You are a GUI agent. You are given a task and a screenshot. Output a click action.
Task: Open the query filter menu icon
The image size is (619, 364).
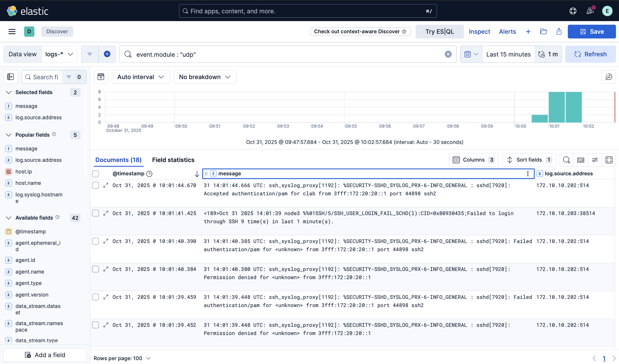tap(90, 54)
